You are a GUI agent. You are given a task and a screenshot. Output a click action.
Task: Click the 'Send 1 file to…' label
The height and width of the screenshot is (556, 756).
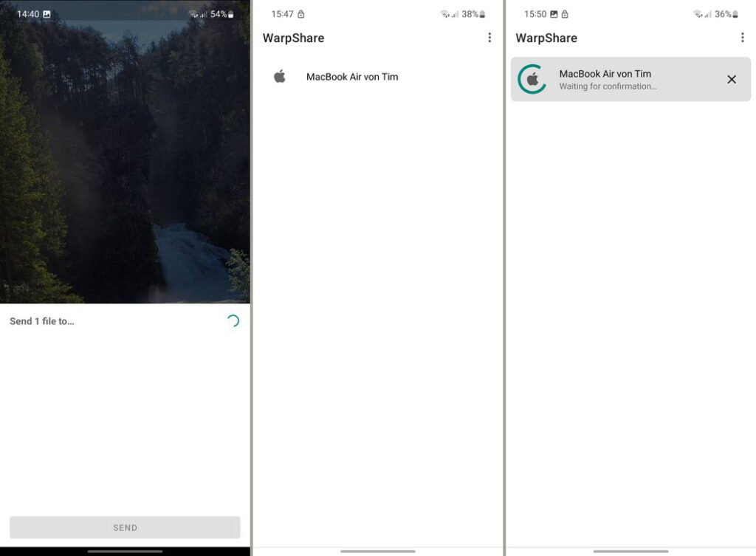tap(42, 321)
